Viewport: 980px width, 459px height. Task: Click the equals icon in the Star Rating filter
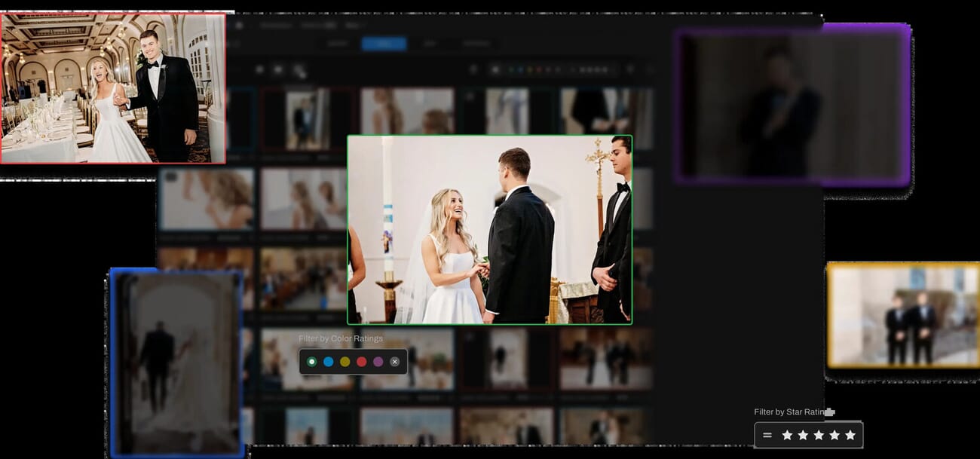767,435
